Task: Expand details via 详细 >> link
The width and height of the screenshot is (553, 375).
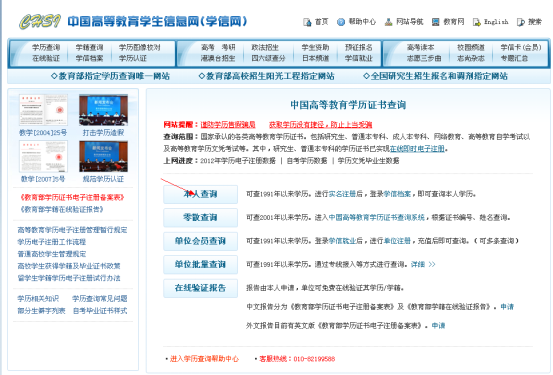Action: click(x=423, y=264)
